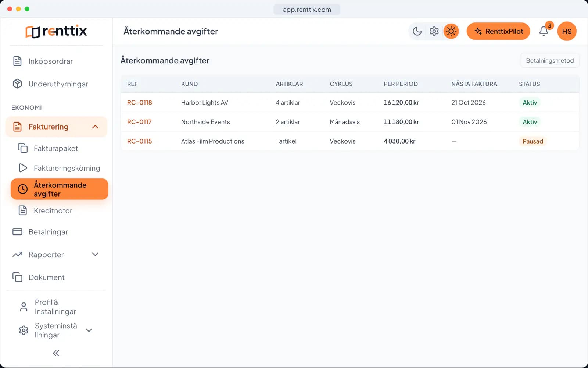Click the Faktureringskörning play icon
The width and height of the screenshot is (588, 368).
23,168
